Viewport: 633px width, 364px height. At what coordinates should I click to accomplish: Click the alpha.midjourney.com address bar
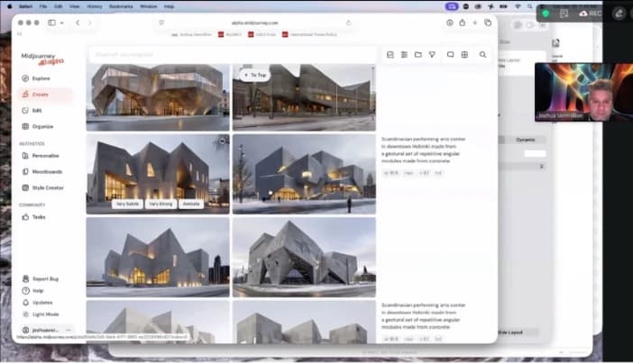pyautogui.click(x=255, y=23)
